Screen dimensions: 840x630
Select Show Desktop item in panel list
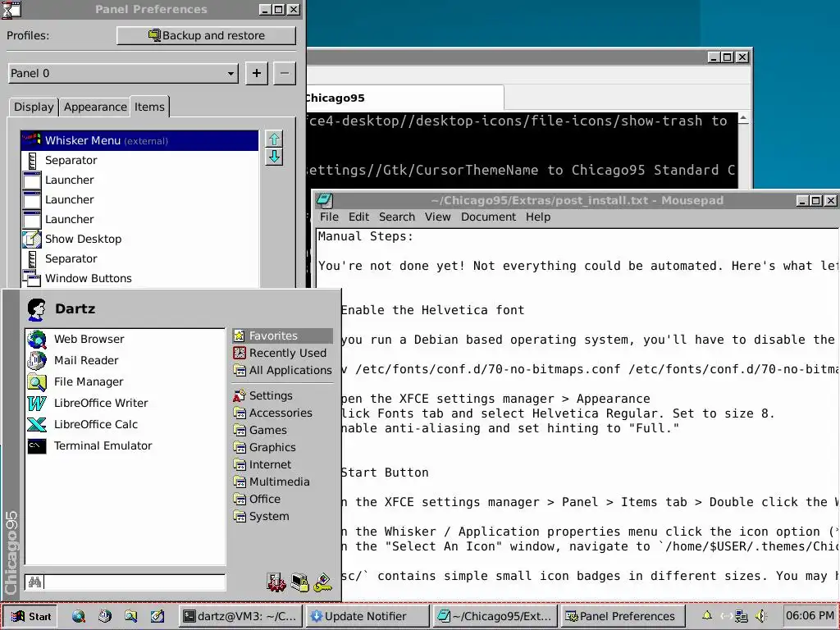tap(139, 239)
